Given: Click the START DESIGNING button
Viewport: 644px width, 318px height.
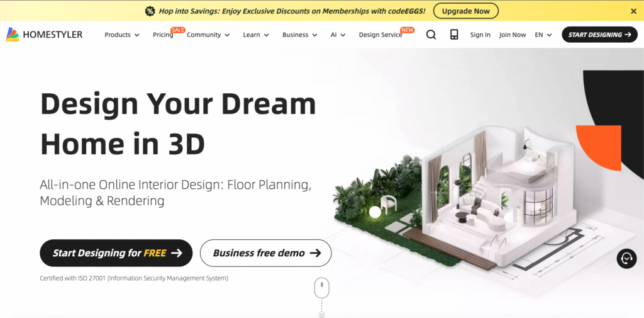Looking at the screenshot, I should pyautogui.click(x=599, y=35).
